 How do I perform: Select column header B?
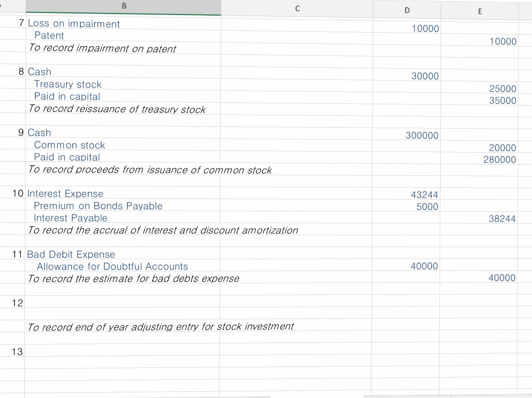pyautogui.click(x=124, y=6)
